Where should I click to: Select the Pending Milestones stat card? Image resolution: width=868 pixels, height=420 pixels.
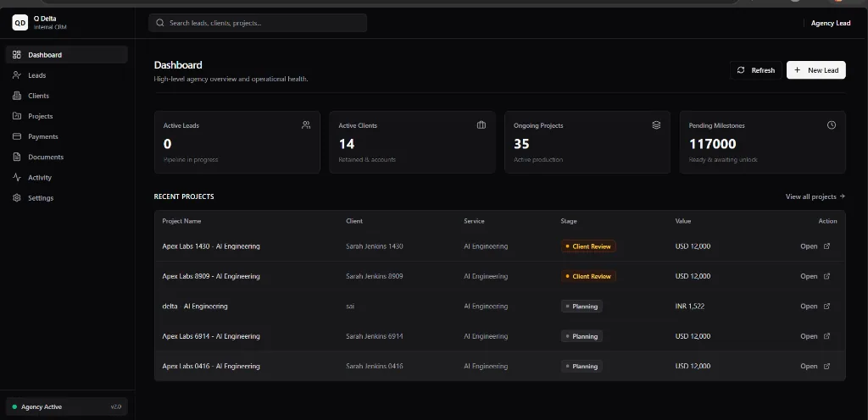coord(763,142)
